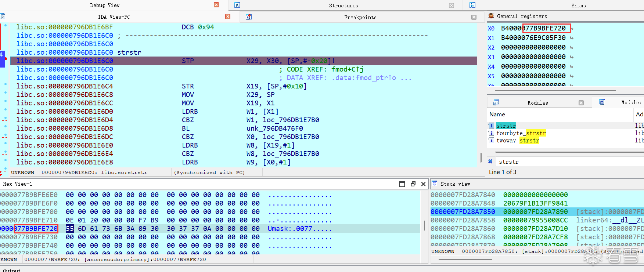
Task: Click the horizontal scrollbar under General registers
Action: (555, 90)
